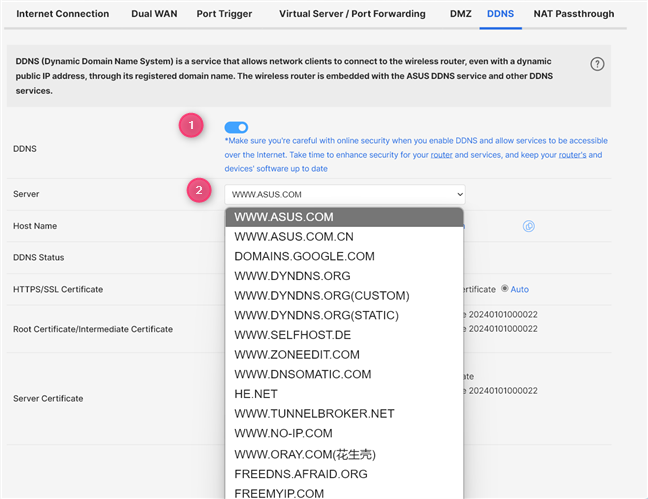Open the help question mark icon
This screenshot has width=648, height=499.
(597, 64)
